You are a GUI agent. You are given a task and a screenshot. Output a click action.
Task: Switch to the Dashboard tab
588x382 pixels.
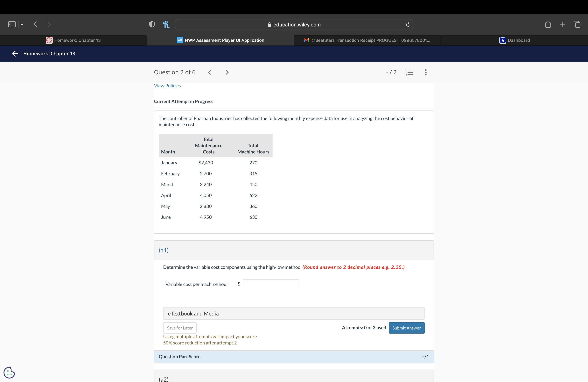[514, 40]
